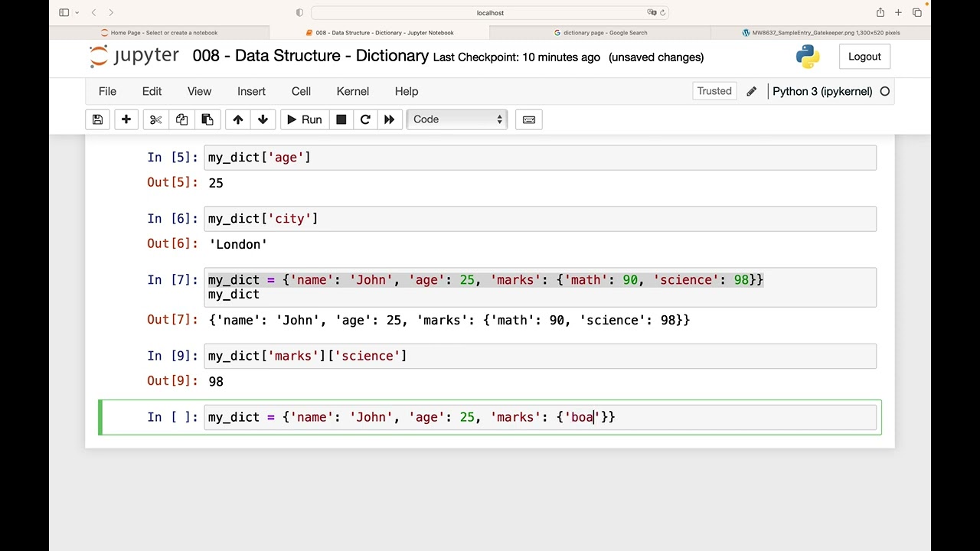Show the tab overview icon
980x551 pixels.
[x=916, y=12]
